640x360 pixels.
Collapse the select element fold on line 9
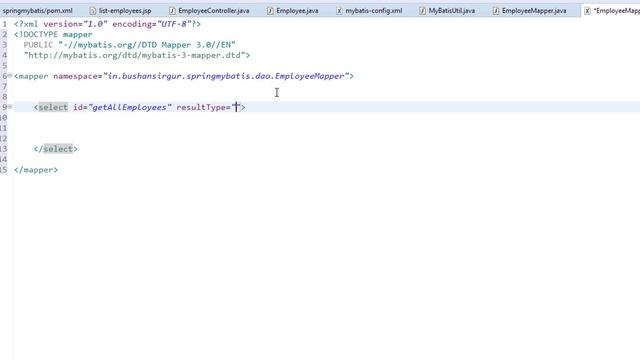[x=10, y=107]
